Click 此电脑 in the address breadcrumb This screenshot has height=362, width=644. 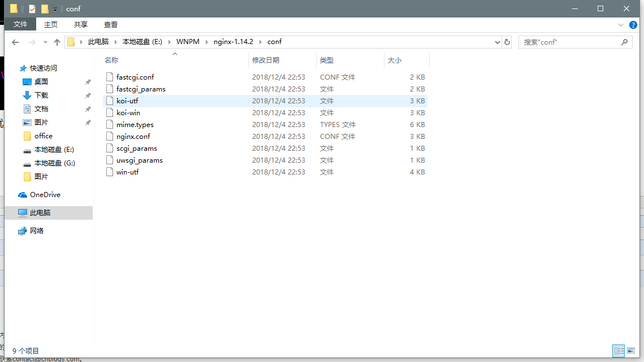pos(98,42)
